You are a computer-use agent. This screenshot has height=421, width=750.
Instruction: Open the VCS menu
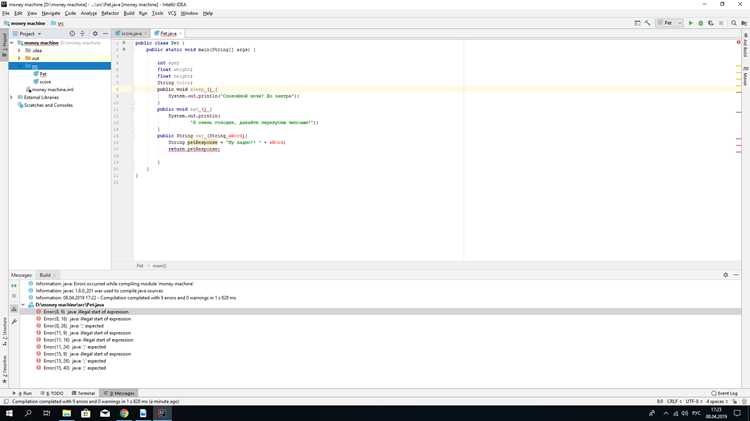coord(172,13)
